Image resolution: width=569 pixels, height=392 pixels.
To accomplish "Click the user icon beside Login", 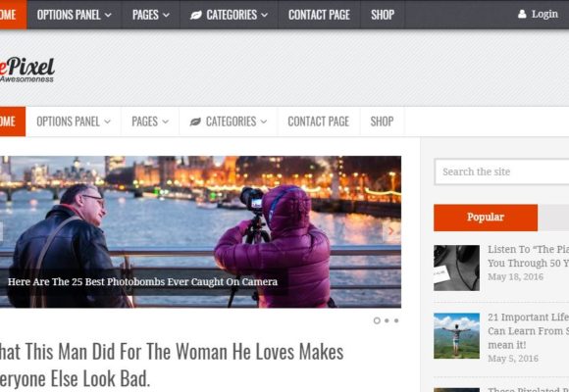I will (522, 14).
